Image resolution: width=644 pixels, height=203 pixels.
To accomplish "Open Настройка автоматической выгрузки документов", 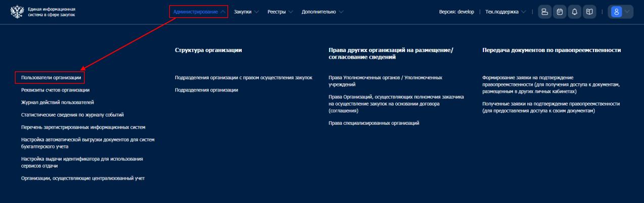I will 87,142.
